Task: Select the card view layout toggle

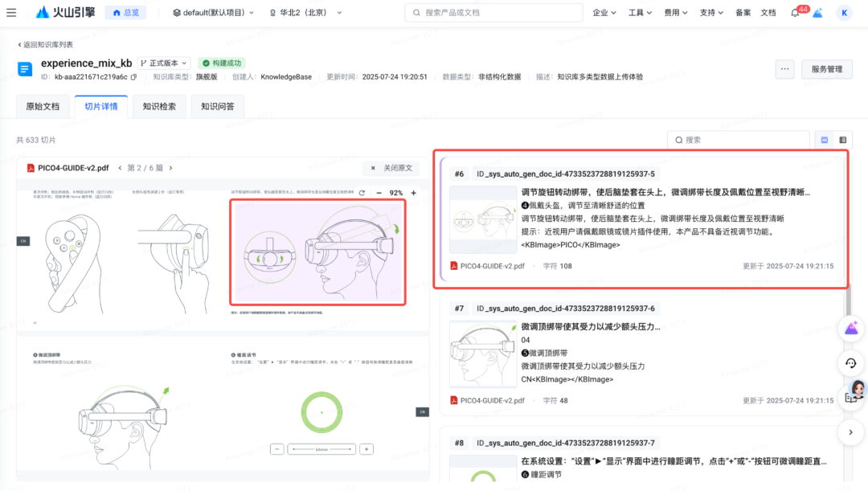Action: [x=825, y=140]
